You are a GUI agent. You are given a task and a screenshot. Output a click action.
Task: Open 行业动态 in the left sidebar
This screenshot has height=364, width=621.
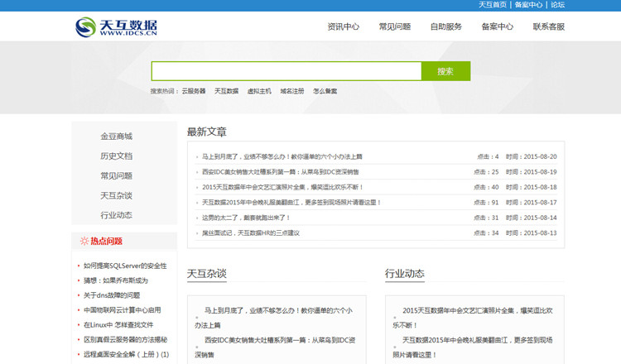click(116, 215)
